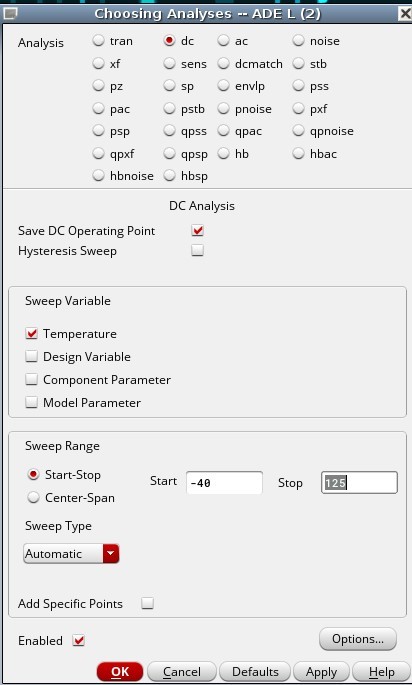Select the Center-Span sweep range option
This screenshot has width=412, height=685.
[33, 498]
